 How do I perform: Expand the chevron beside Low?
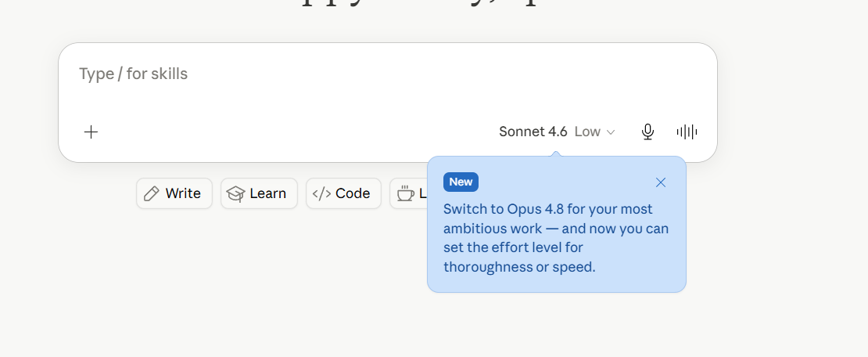pyautogui.click(x=612, y=132)
